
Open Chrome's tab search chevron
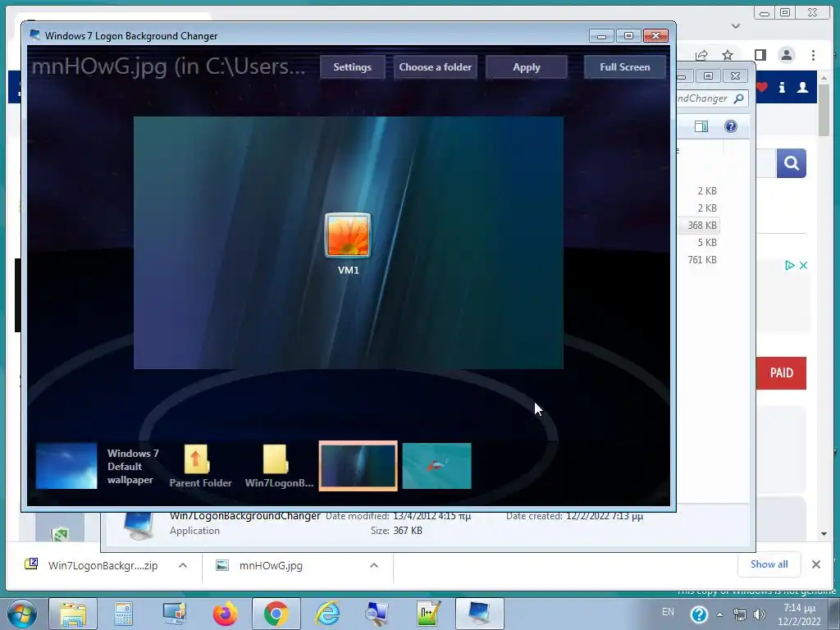click(x=736, y=25)
